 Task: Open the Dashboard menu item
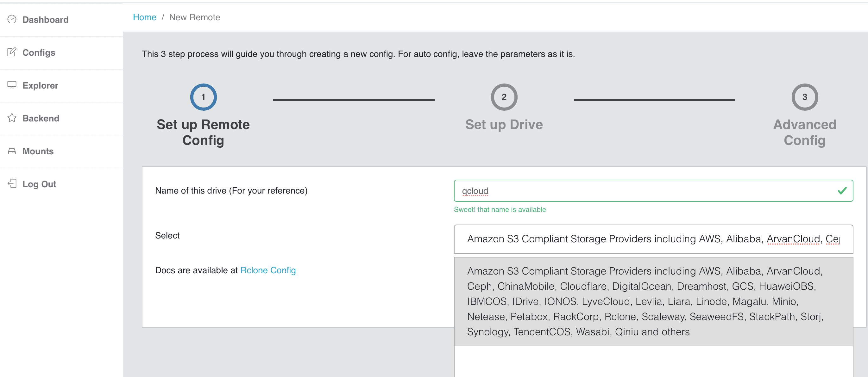pos(61,20)
